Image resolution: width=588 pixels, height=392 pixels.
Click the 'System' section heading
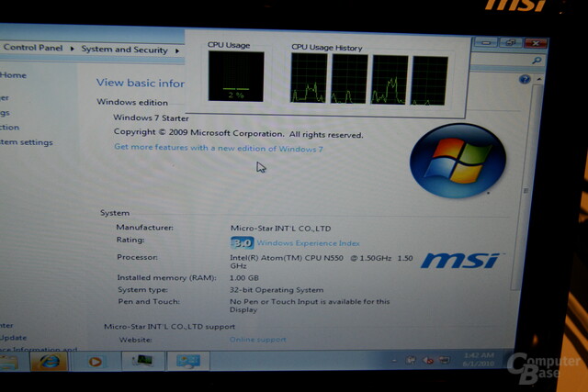point(115,213)
